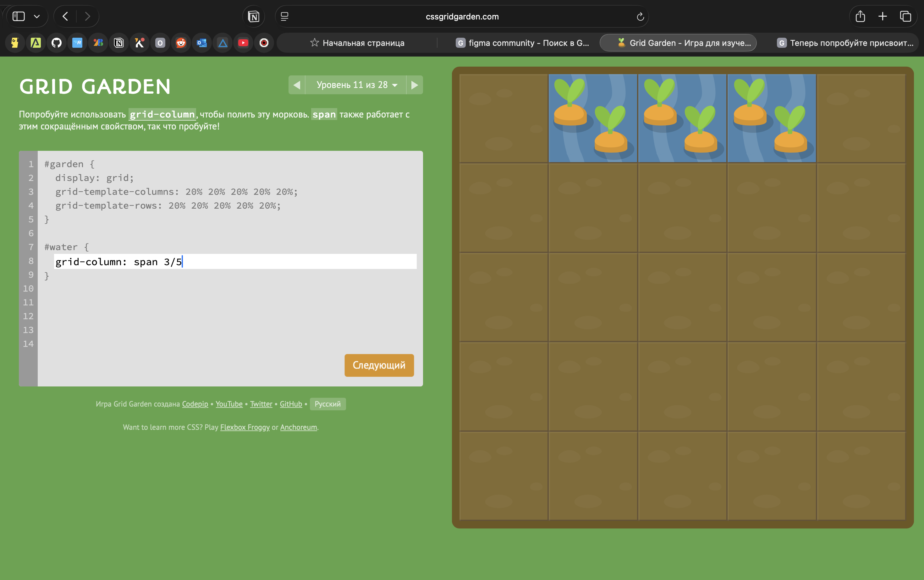
Task: Open a new tab with plus icon
Action: point(883,16)
